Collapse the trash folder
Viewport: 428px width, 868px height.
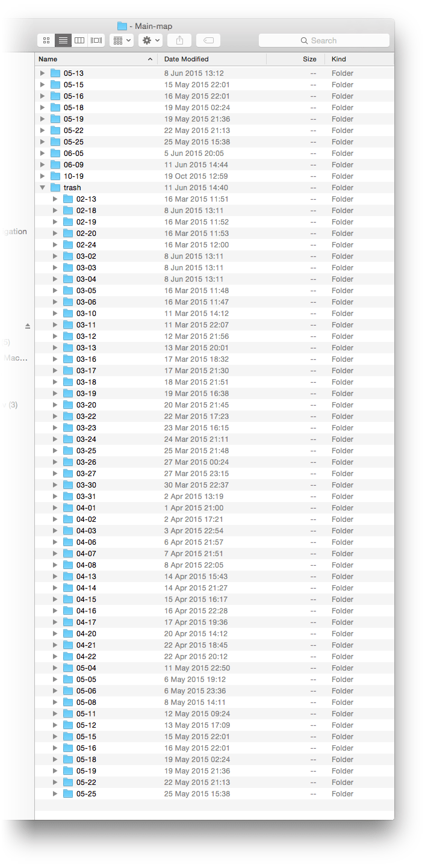pos(42,188)
